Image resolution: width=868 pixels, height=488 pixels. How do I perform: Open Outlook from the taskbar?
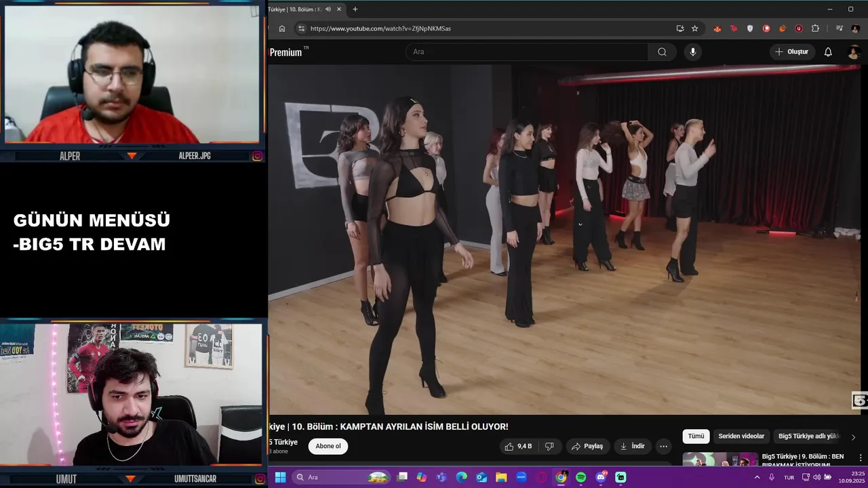click(481, 477)
